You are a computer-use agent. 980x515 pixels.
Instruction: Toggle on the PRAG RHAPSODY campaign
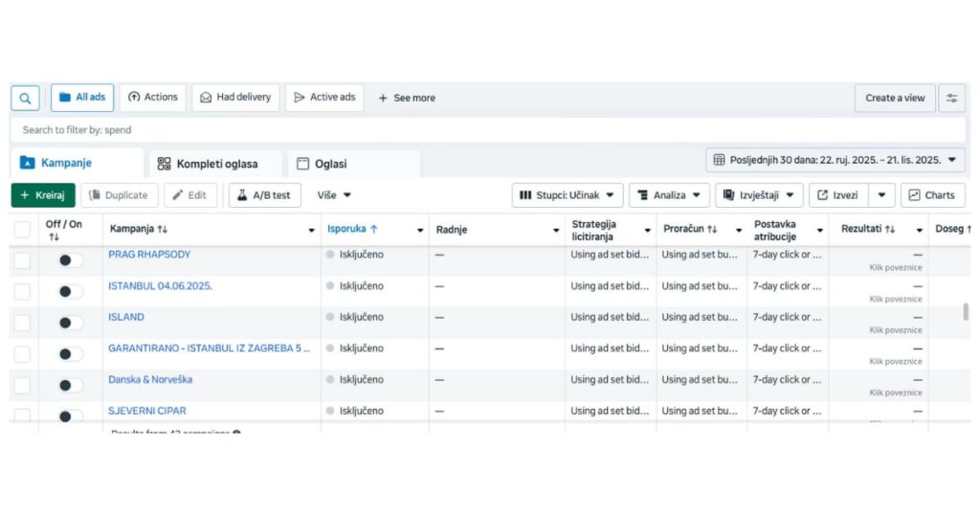pos(70,260)
